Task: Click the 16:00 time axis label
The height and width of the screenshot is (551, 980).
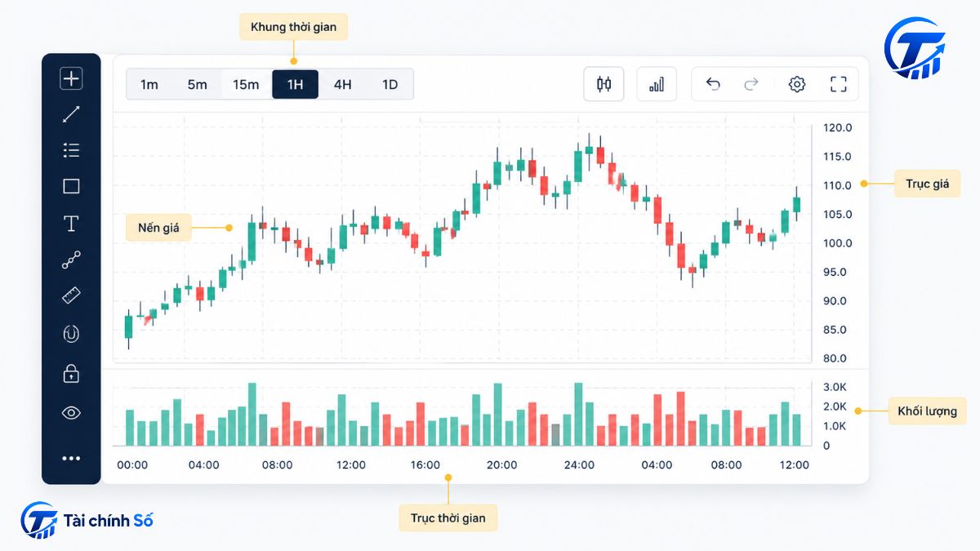Action: [425, 465]
